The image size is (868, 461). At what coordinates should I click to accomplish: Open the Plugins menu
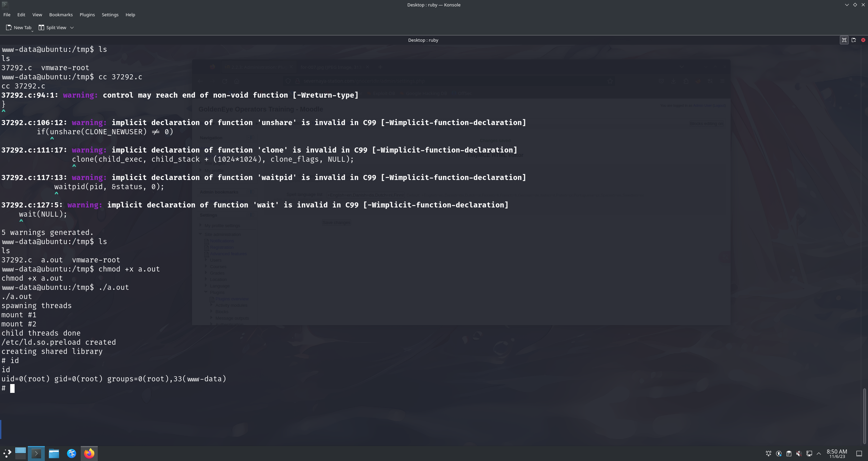pos(87,15)
